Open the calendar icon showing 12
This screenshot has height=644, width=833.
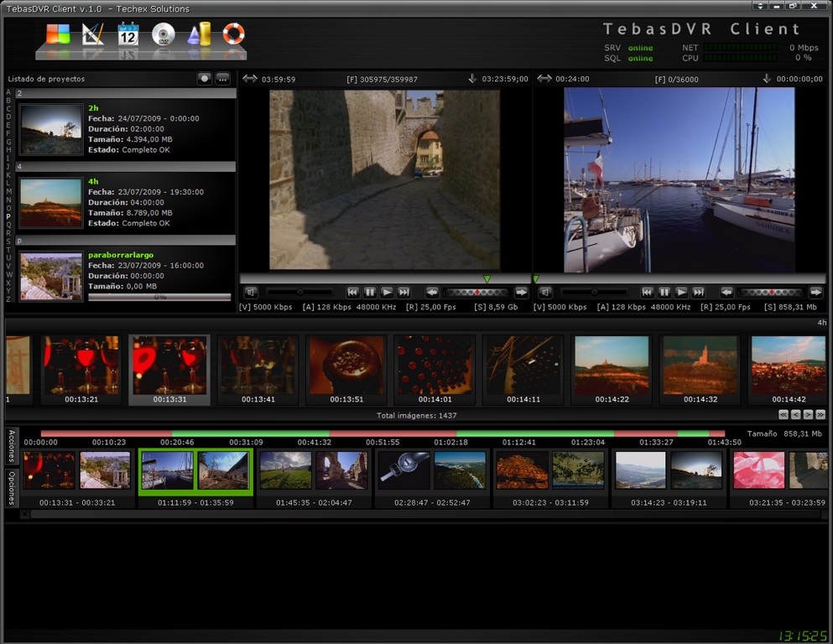[128, 34]
